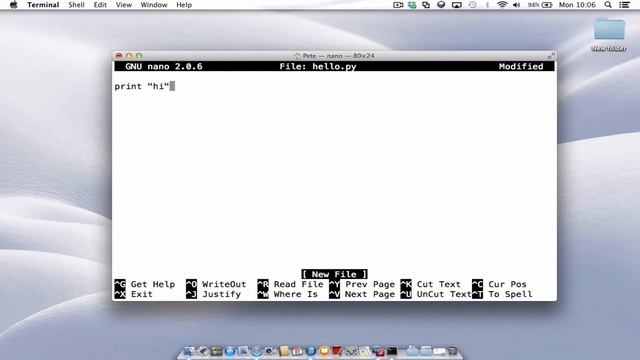This screenshot has height=360, width=640.
Task: Open Spotlight search magnifier
Action: point(608,5)
